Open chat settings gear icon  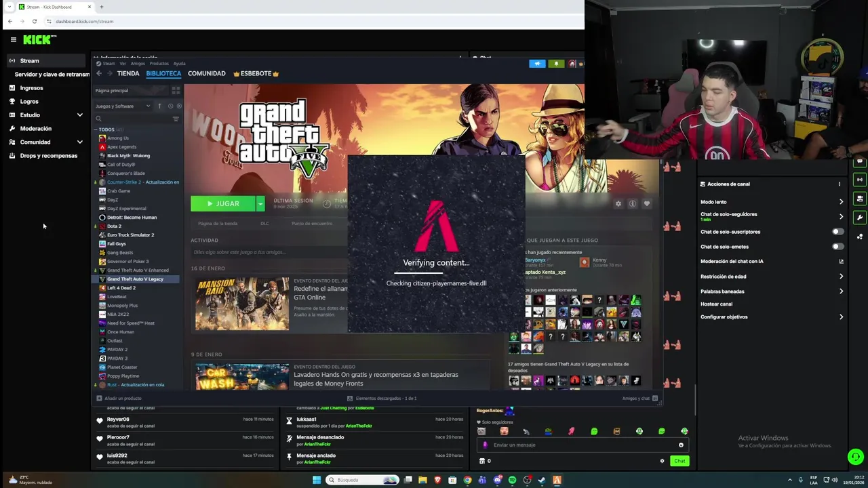662,461
